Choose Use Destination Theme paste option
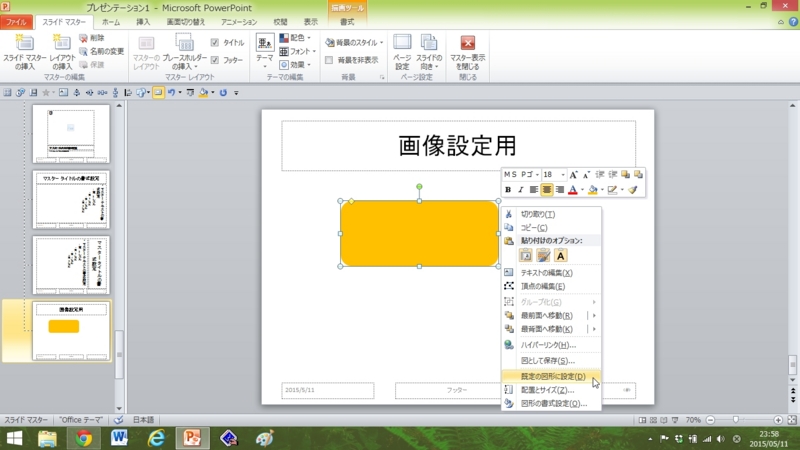Viewport: 800px width, 450px height. (x=526, y=256)
